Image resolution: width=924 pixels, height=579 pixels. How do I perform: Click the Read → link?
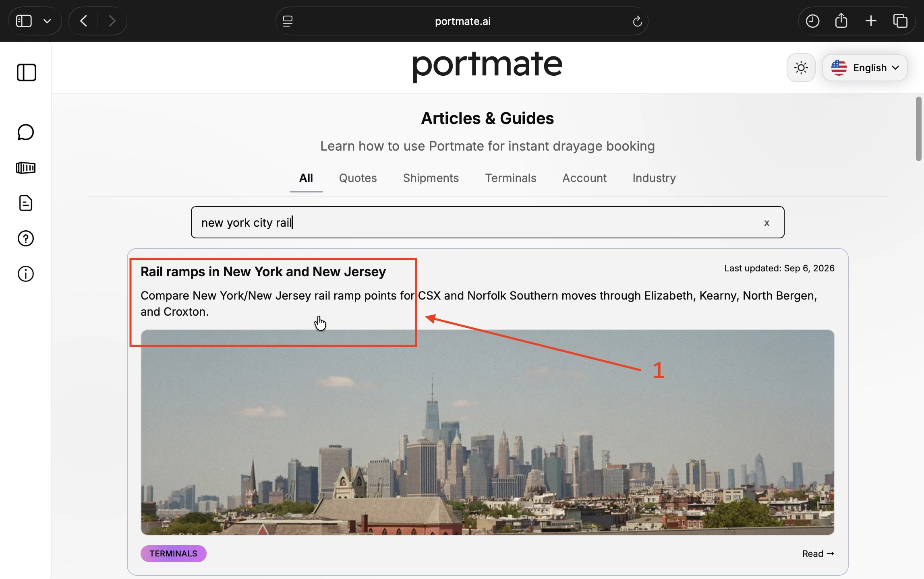[x=818, y=554]
